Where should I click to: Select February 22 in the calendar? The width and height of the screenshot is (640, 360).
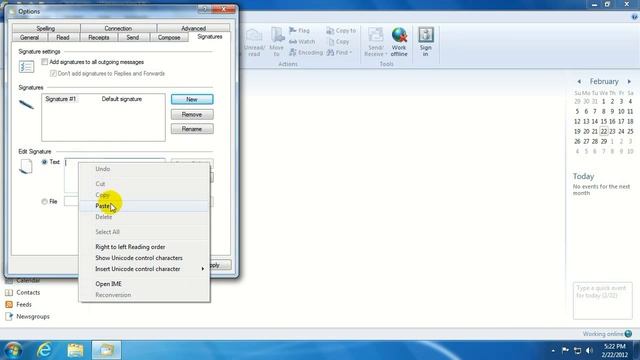(x=604, y=131)
